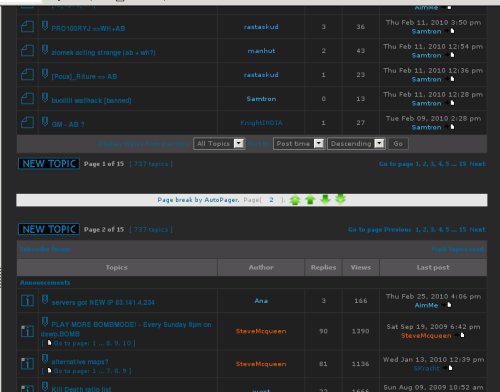Click latest-post icon beside Samtron on Tue Feb 09

(x=452, y=127)
